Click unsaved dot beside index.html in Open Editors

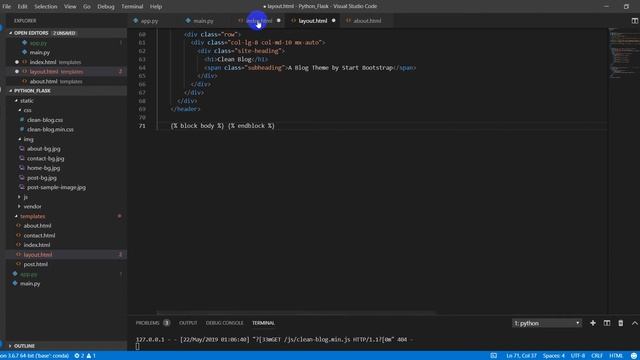17,62
